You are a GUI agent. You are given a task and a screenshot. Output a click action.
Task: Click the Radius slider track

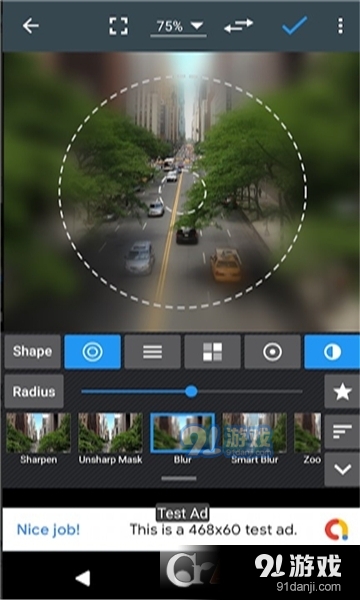coord(192,391)
